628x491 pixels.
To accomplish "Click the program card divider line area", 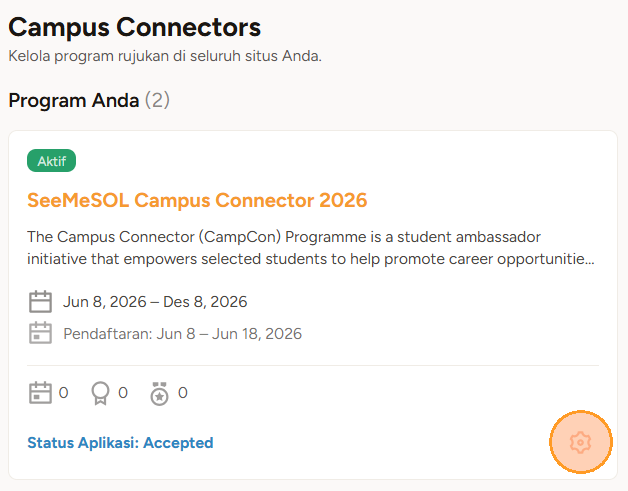I will click(x=313, y=365).
